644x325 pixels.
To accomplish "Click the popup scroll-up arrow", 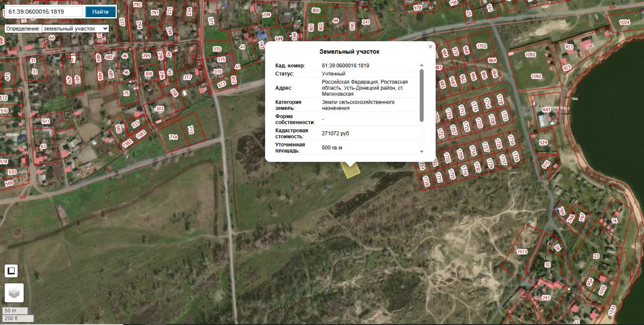I will 422,65.
